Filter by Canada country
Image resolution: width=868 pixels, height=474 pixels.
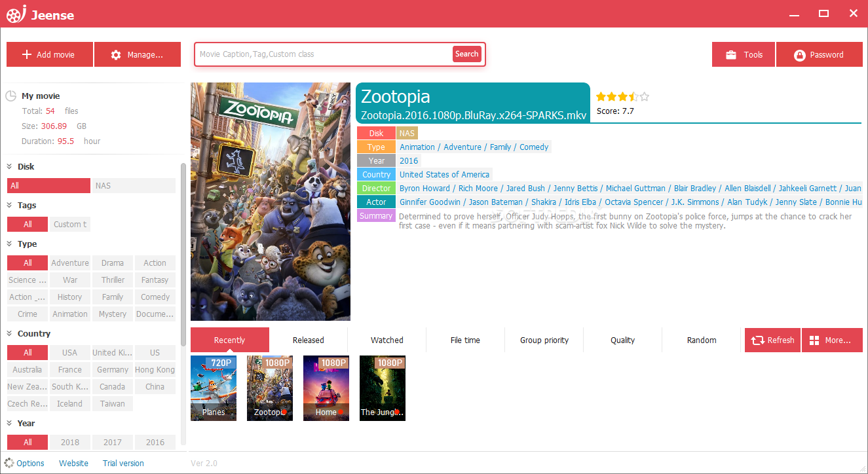pos(113,387)
